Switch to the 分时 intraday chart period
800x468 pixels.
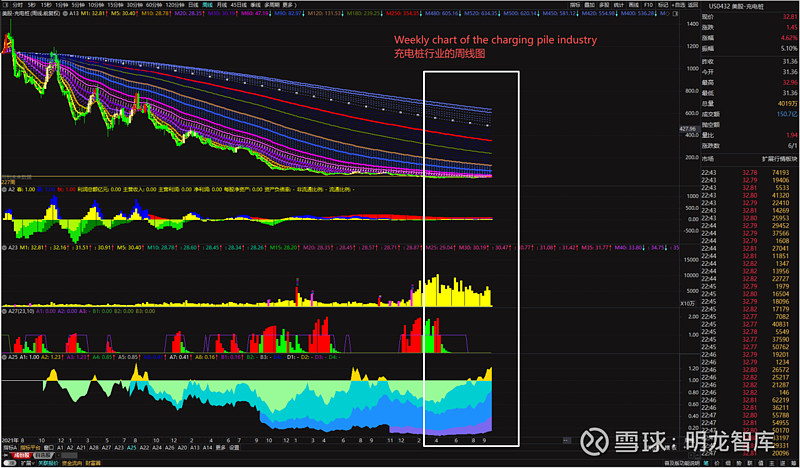click(18, 5)
